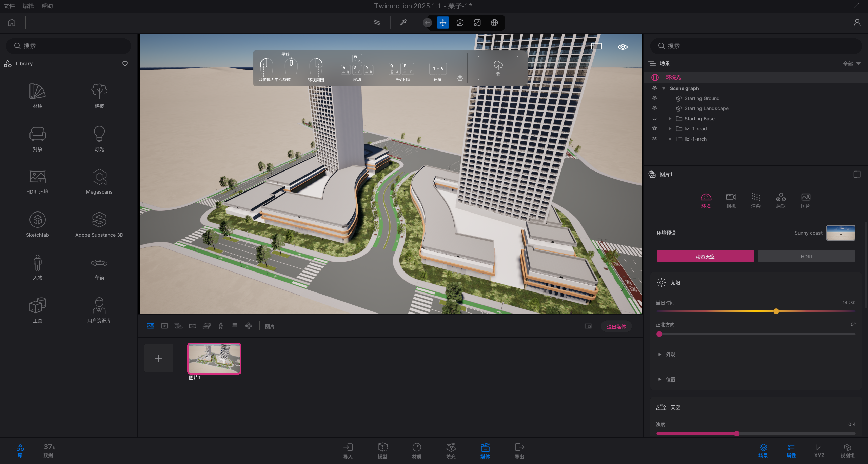Click the 退出媒体 exit media button
Screen dimensions: 868x464
pos(616,327)
